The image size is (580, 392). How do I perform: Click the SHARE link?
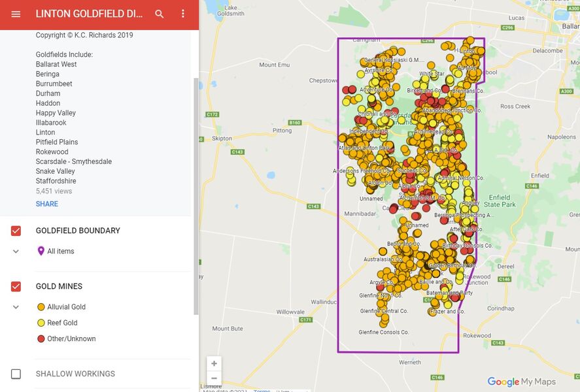(47, 204)
